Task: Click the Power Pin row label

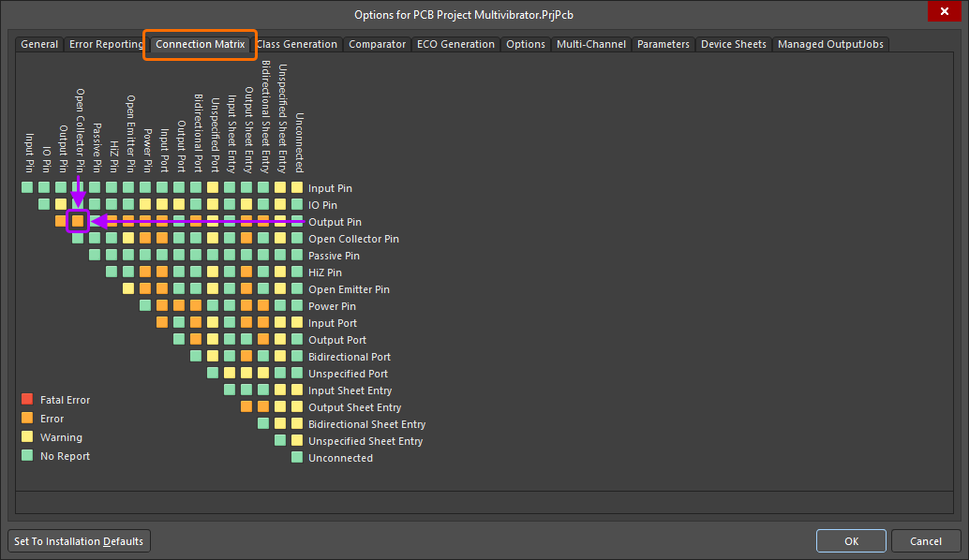Action: pyautogui.click(x=332, y=306)
